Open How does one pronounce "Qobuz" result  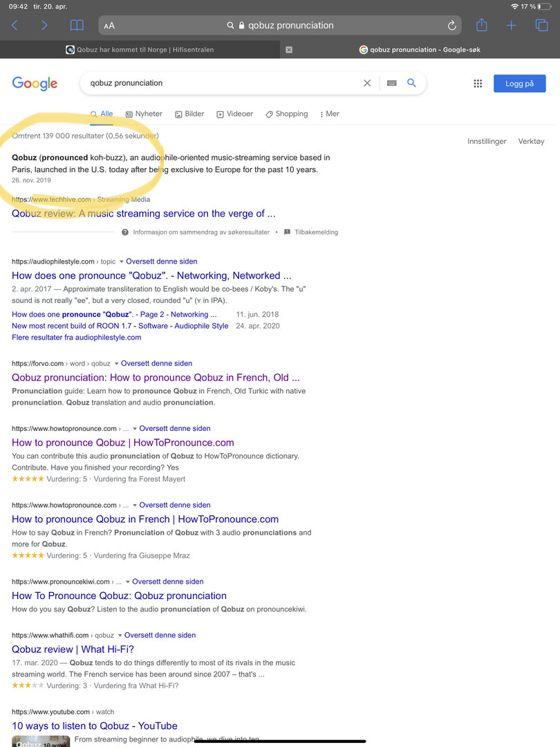[x=151, y=275]
